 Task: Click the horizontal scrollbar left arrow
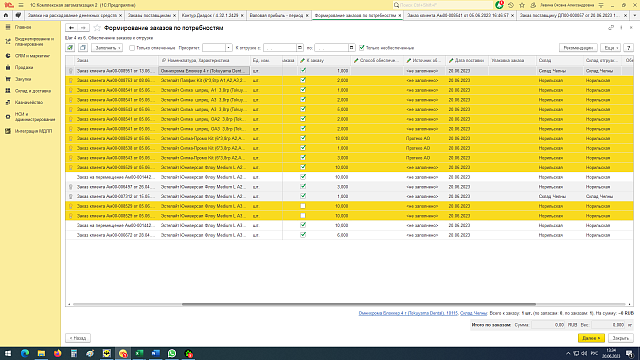pyautogui.click(x=69, y=304)
